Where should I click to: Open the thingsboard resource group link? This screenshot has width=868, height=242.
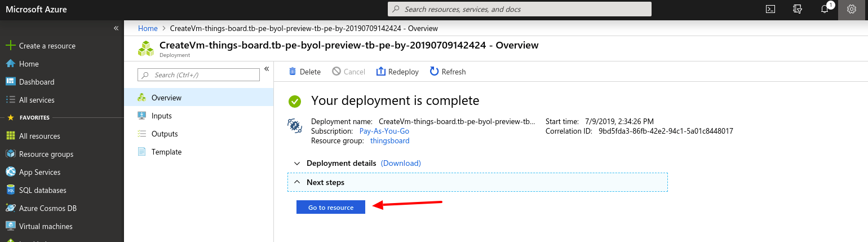click(389, 140)
